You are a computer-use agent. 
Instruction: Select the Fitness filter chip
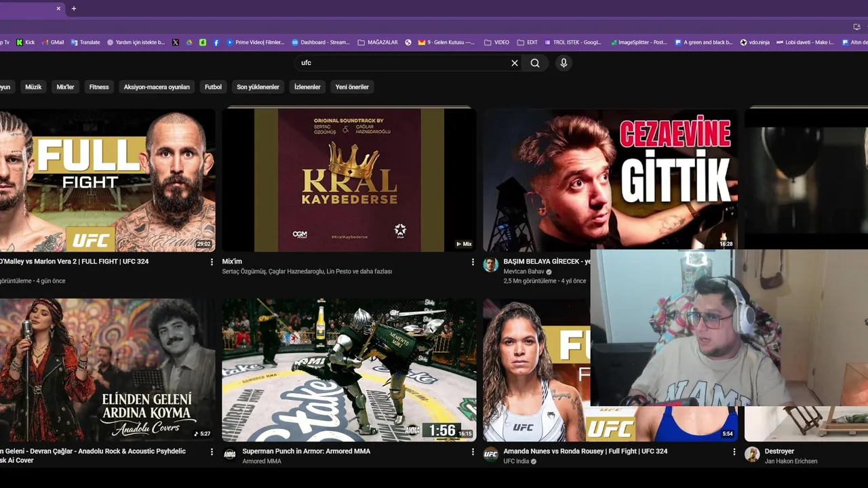99,87
